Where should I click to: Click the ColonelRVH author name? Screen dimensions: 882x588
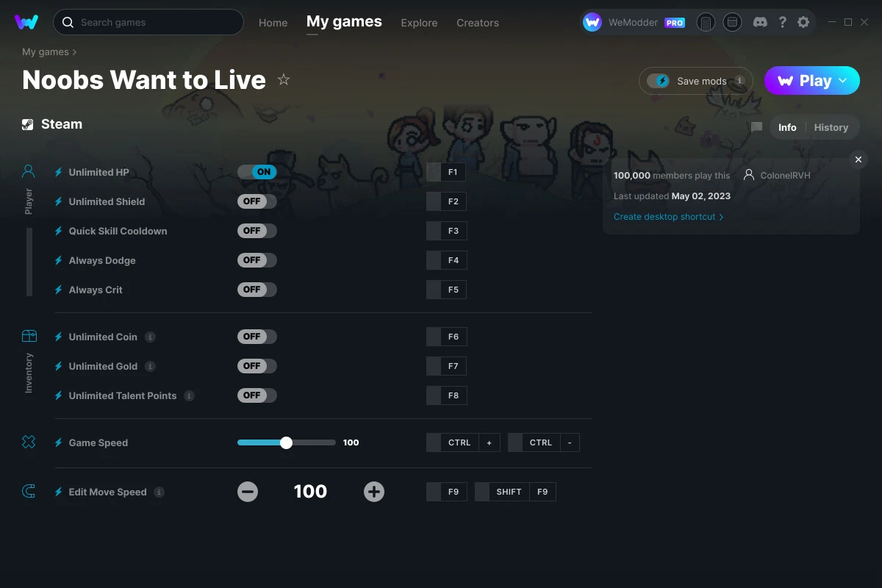tap(785, 176)
